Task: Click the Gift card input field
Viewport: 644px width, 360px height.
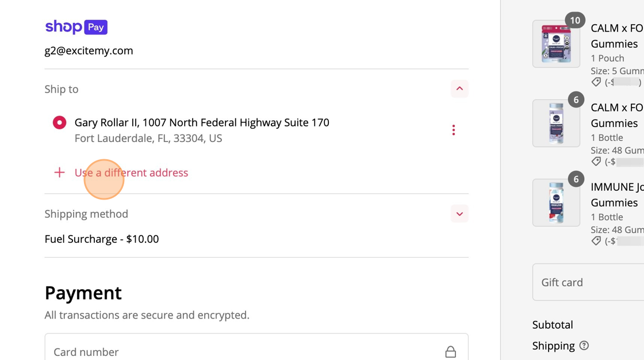Action: 588,282
